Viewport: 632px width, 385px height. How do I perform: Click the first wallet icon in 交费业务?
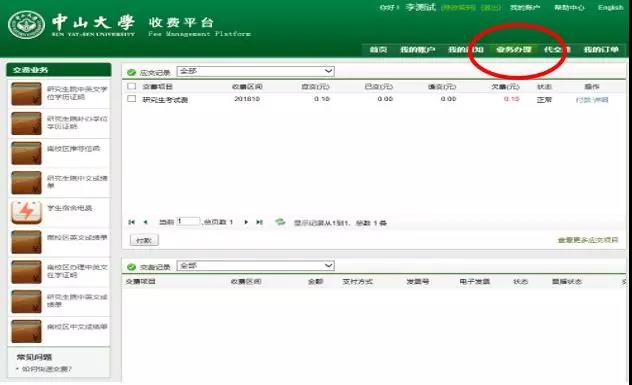point(26,94)
